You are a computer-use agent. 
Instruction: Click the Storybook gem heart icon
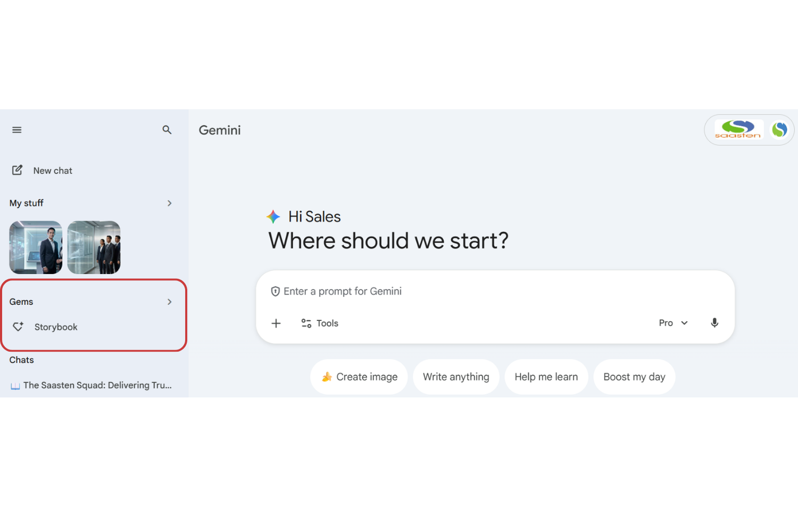point(18,327)
